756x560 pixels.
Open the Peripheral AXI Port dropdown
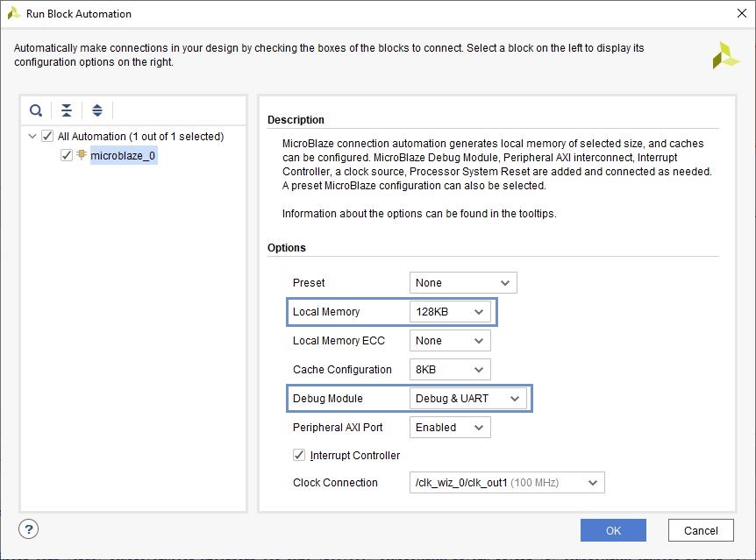pos(450,428)
